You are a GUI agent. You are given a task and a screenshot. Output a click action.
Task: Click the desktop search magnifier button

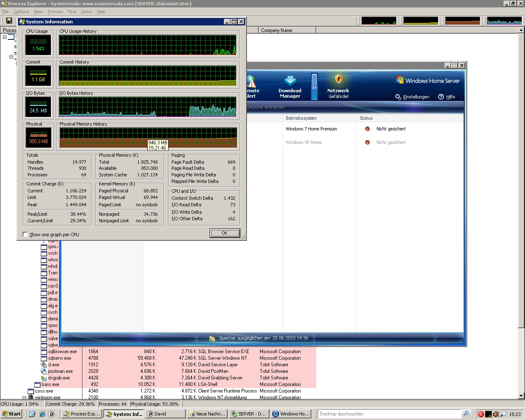[466, 414]
